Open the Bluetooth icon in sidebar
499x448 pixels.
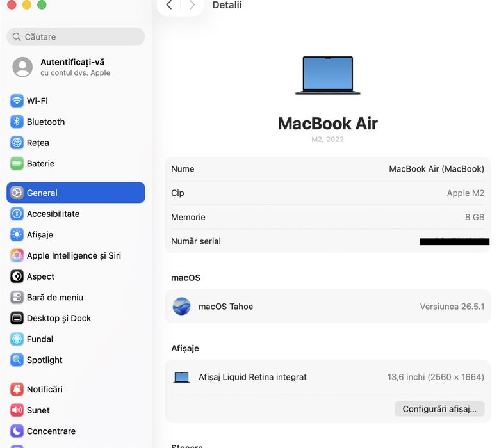[x=17, y=122]
